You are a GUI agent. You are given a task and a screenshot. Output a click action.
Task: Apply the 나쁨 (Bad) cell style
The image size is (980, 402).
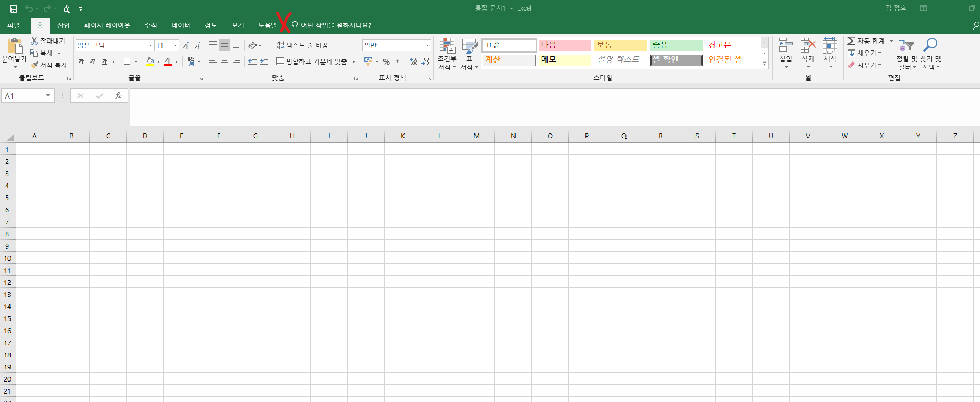(x=564, y=45)
